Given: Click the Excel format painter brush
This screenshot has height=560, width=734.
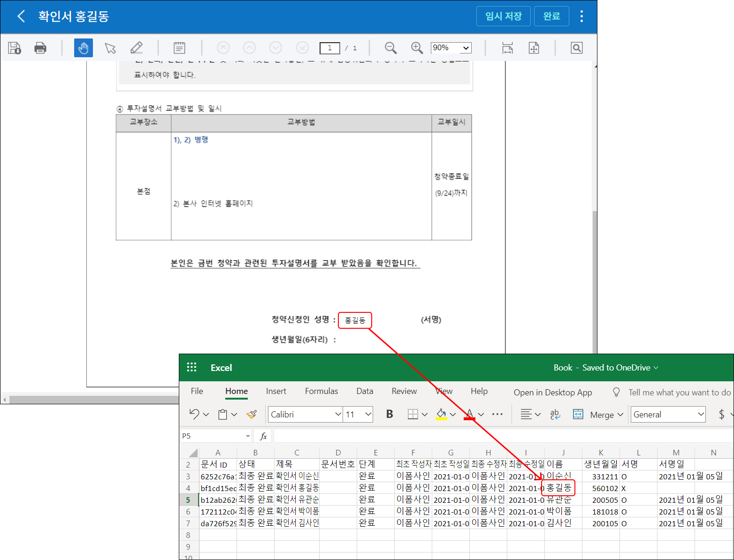Looking at the screenshot, I should [252, 414].
